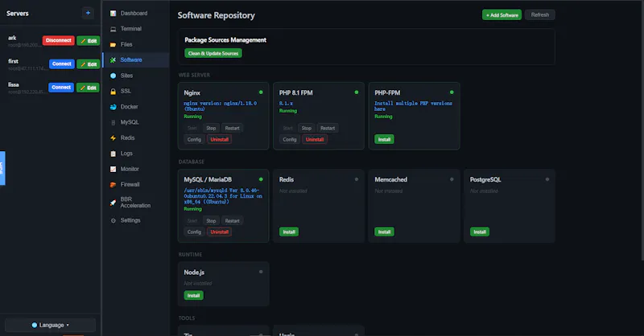Edit the lissa server
The height and width of the screenshot is (336, 644).
(x=89, y=88)
